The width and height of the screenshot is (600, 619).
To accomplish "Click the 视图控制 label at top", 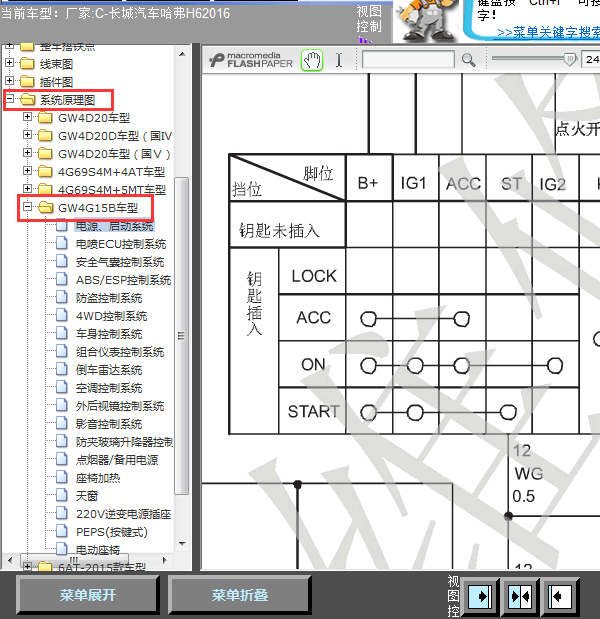I will pyautogui.click(x=369, y=19).
